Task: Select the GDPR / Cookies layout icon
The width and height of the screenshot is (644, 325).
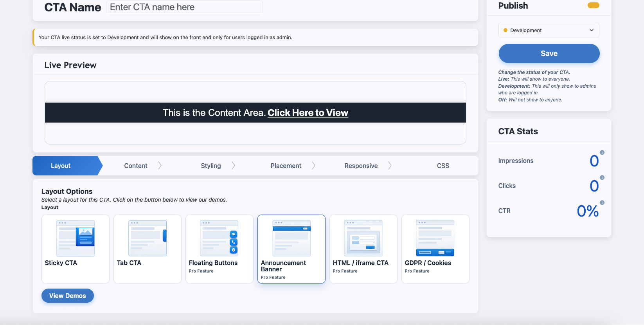Action: point(435,238)
